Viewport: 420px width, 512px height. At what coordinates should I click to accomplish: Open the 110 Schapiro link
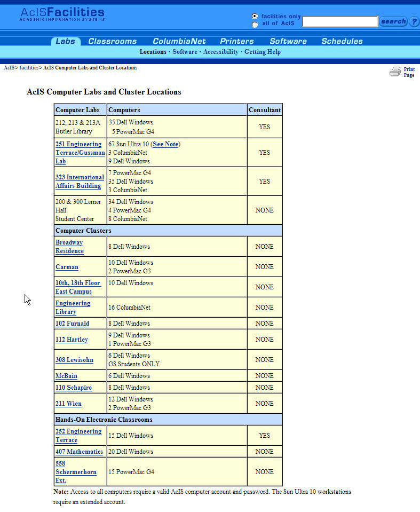[74, 387]
